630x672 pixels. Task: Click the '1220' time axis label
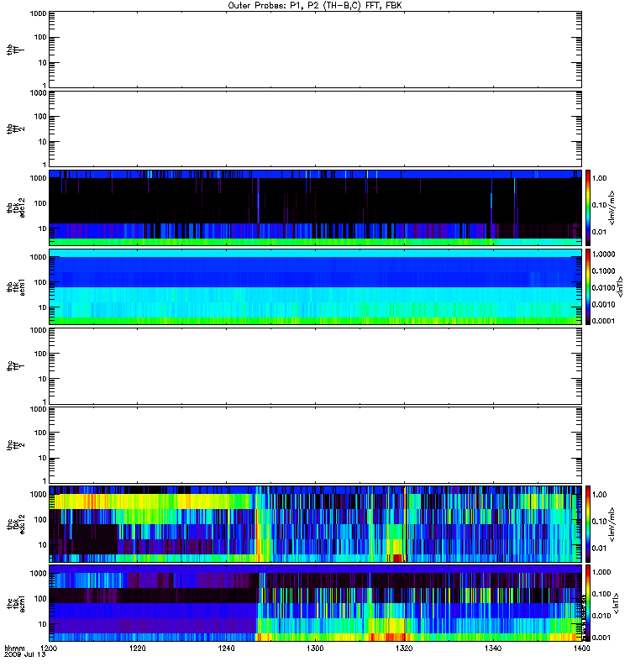pos(137,648)
